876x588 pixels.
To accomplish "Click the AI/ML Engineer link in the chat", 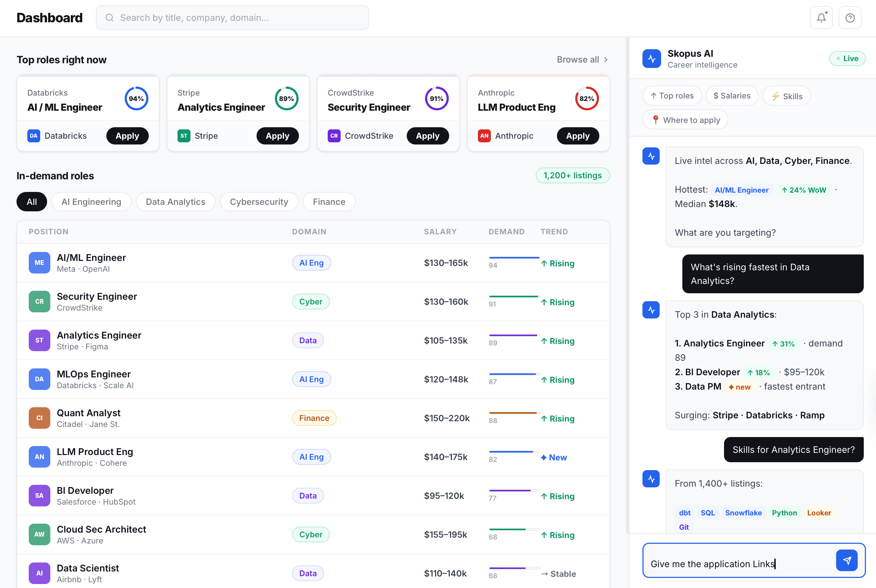I will tap(741, 190).
